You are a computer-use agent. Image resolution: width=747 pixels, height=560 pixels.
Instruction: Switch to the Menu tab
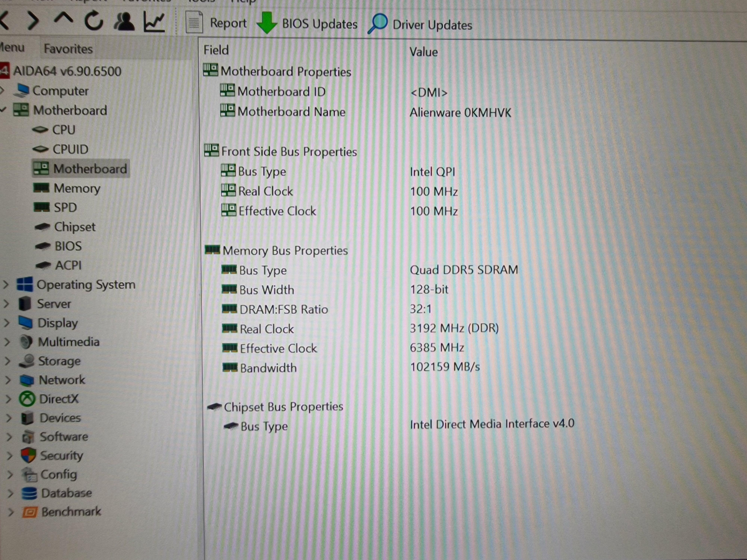(x=12, y=47)
